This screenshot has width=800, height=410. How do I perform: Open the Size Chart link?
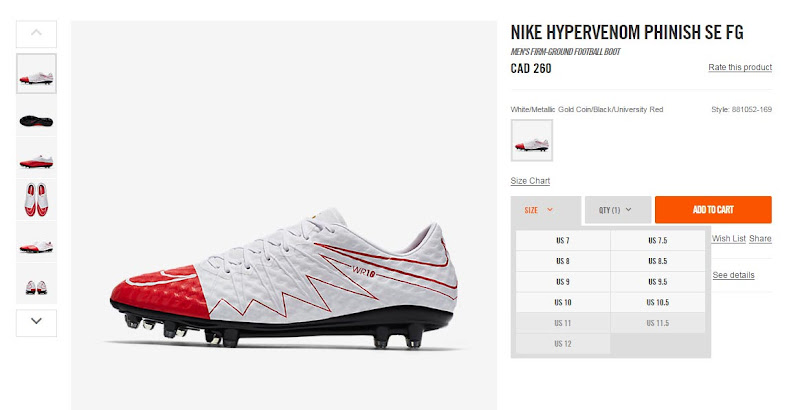tap(530, 181)
